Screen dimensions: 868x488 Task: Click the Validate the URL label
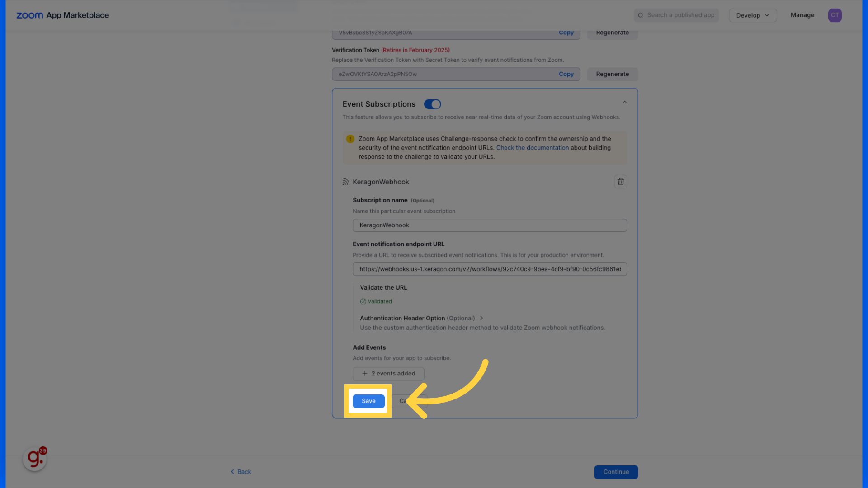(x=383, y=287)
